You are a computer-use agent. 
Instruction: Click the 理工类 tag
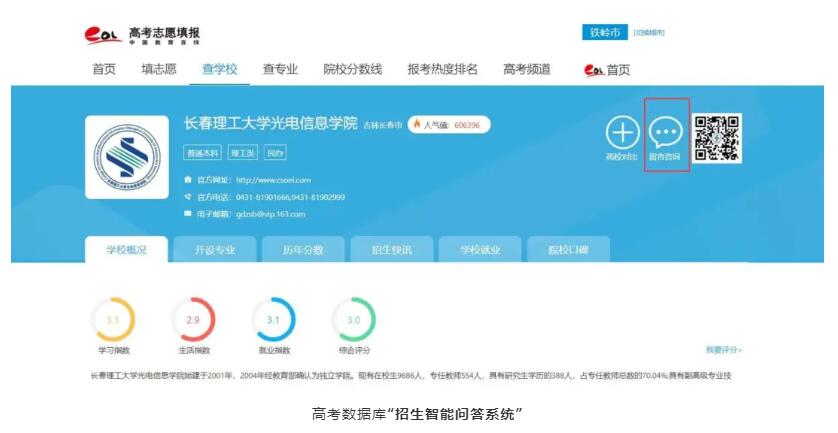[243, 153]
